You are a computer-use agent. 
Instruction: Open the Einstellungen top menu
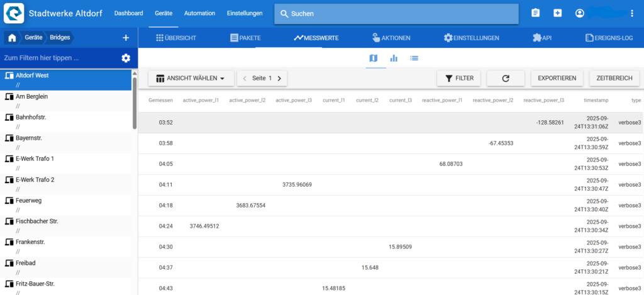245,13
